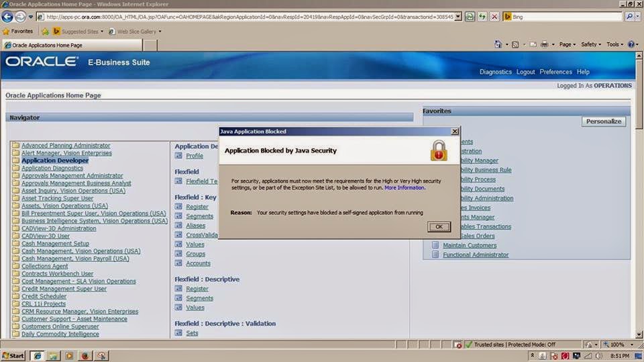Open the zoom level 100% dropdown
Image resolution: width=644 pixels, height=362 pixels.
pyautogui.click(x=632, y=345)
